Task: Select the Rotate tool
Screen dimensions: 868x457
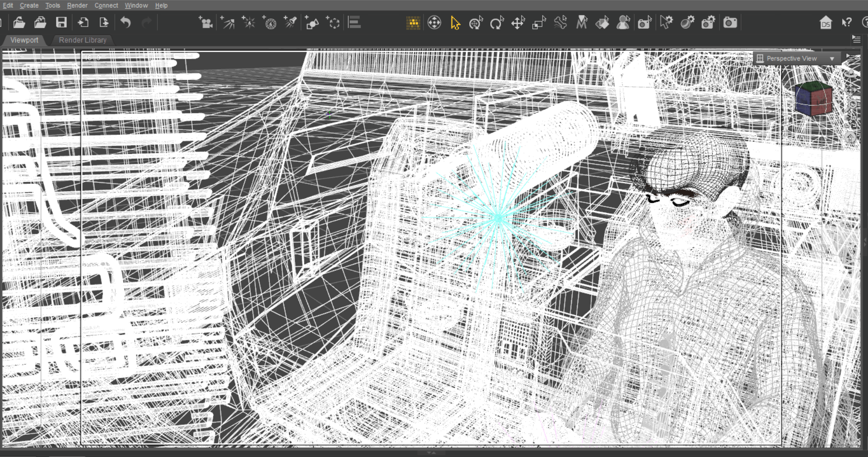Action: point(497,22)
